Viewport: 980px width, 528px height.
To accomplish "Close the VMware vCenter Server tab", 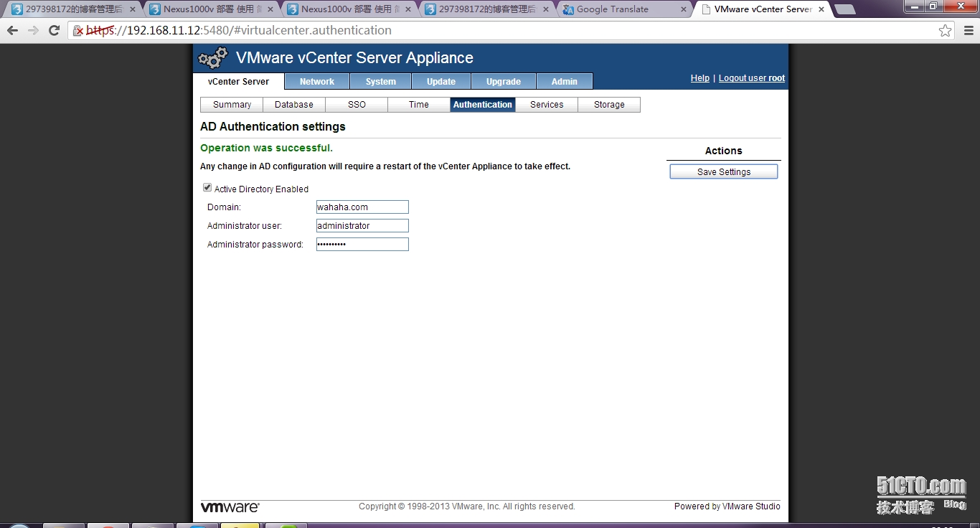I will pos(821,9).
